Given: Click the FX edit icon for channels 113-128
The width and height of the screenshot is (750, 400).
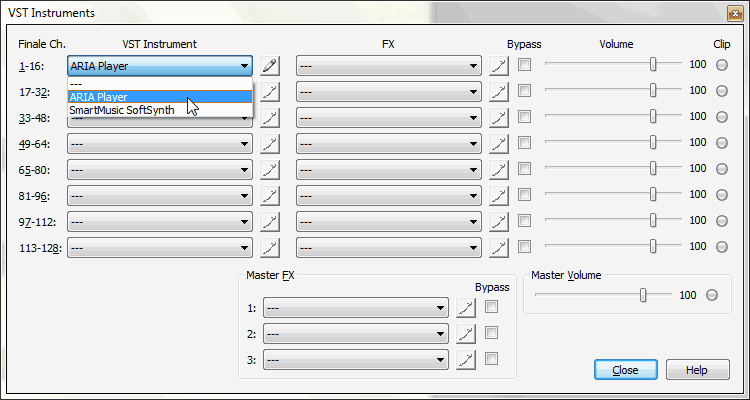Looking at the screenshot, I should (500, 247).
